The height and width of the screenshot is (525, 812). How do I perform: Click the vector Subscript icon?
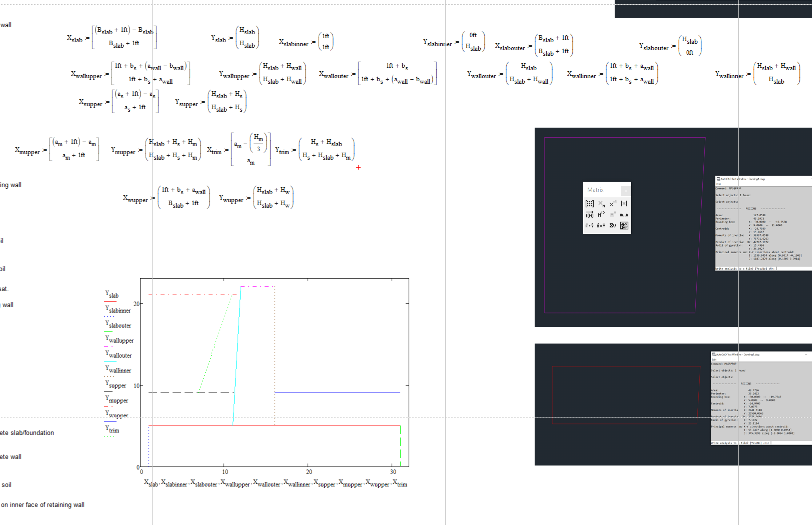pyautogui.click(x=602, y=204)
